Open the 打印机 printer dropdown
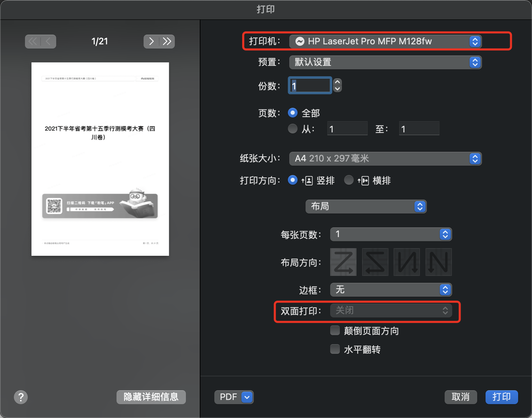This screenshot has width=532, height=418. tap(385, 42)
